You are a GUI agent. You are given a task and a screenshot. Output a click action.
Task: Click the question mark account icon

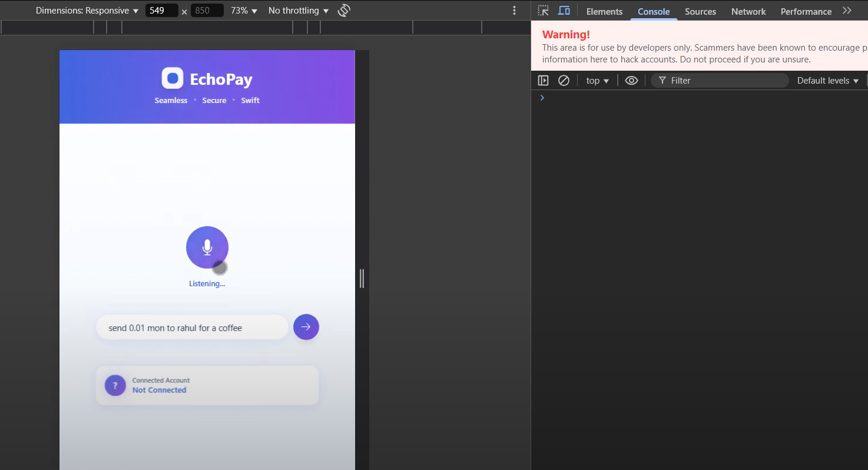click(115, 385)
